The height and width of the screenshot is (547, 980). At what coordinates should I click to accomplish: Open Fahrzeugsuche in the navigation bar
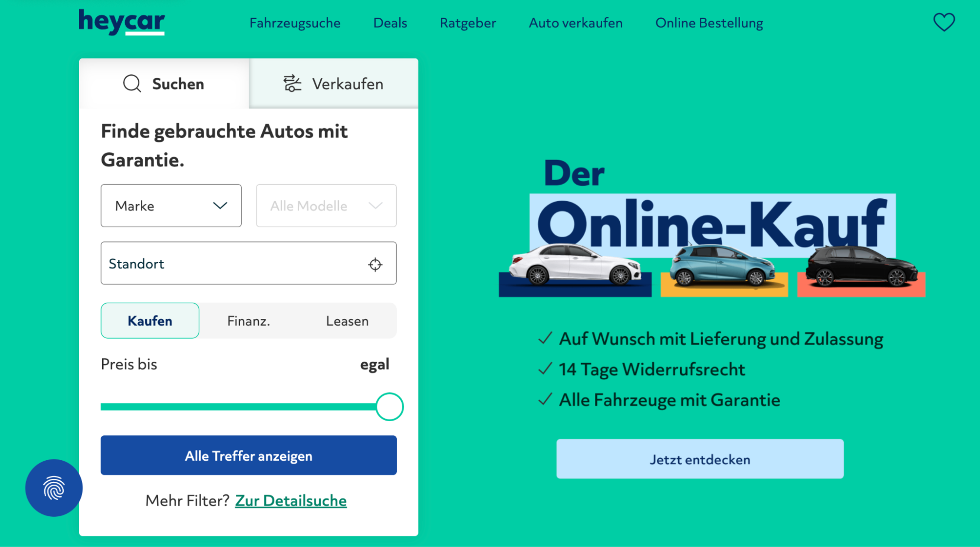pos(295,23)
